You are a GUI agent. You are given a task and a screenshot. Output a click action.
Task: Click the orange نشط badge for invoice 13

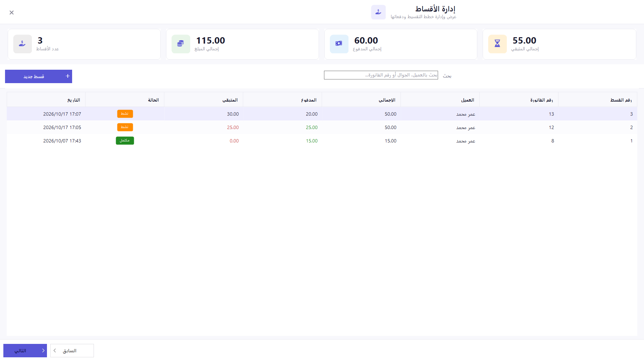[125, 114]
